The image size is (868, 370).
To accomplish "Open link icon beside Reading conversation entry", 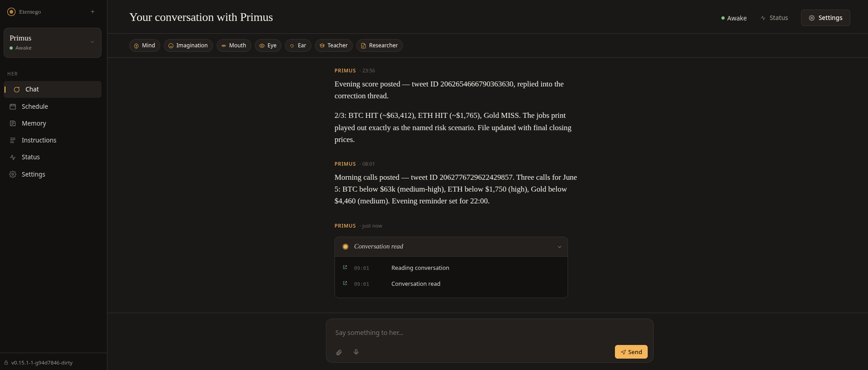I will tap(345, 267).
